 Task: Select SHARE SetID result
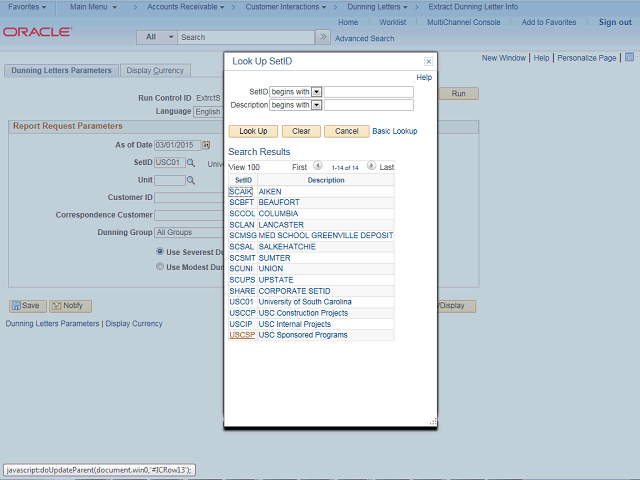[242, 291]
